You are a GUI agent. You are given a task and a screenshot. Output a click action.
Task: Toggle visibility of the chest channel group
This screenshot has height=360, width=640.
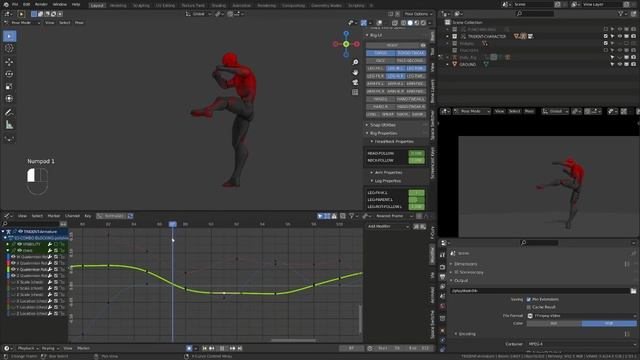point(19,250)
